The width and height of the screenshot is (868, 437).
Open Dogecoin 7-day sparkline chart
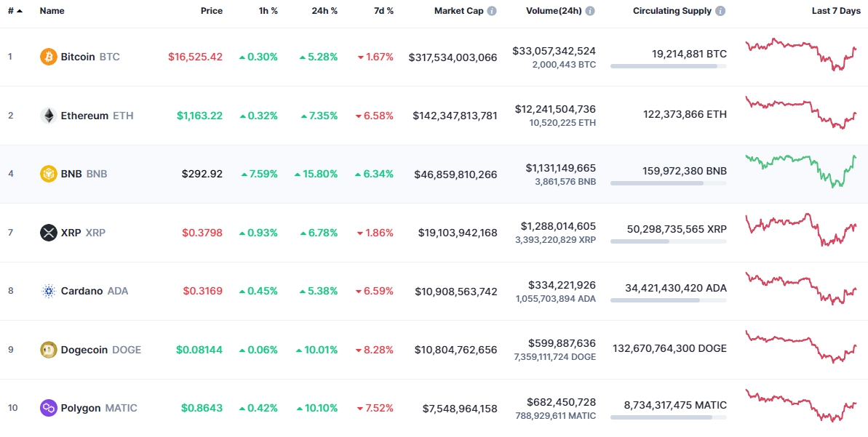coord(801,346)
